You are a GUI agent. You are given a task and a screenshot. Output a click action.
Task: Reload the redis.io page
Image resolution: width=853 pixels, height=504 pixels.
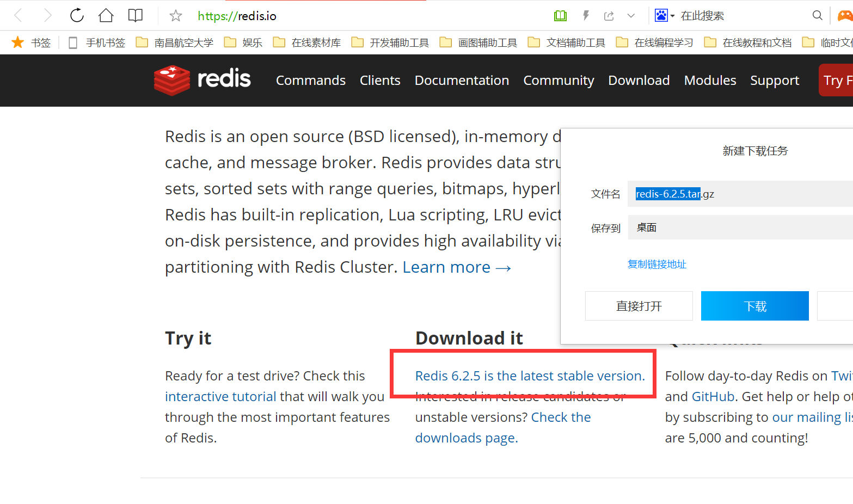coord(77,15)
